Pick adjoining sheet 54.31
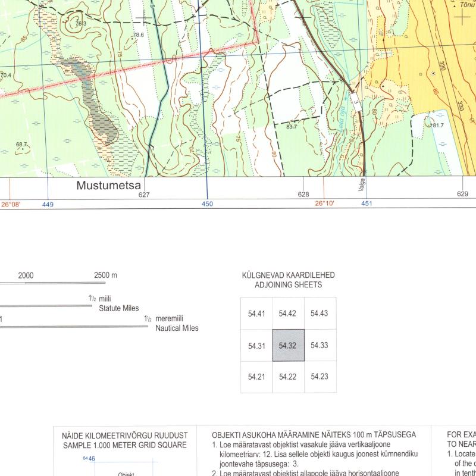This screenshot has width=476, height=476. [x=256, y=345]
